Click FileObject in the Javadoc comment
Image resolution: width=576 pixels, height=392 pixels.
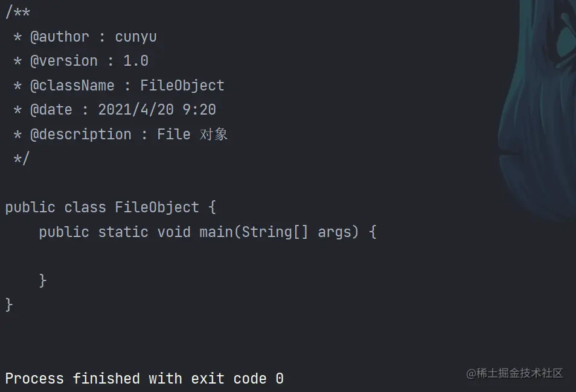pos(182,86)
